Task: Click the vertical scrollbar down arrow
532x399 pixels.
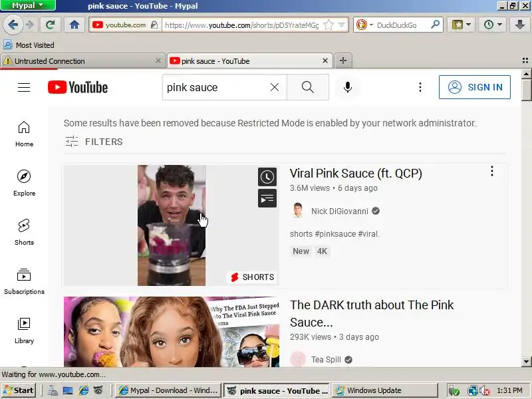Action: coord(526,362)
